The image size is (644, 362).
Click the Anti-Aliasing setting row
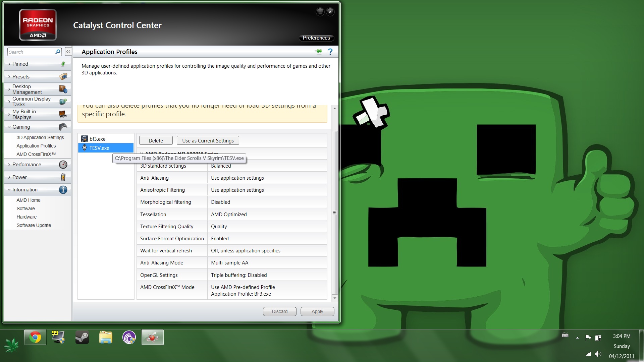coord(232,178)
